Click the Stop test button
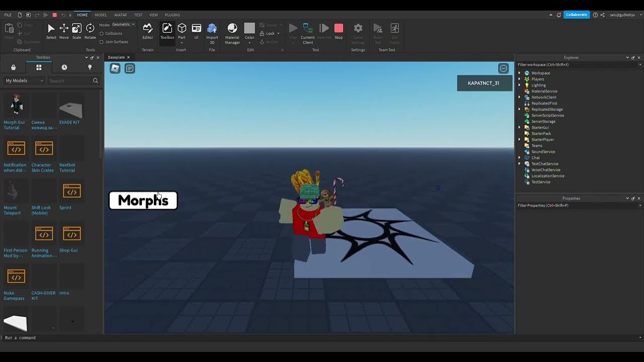This screenshot has height=362, width=644. 339,31
